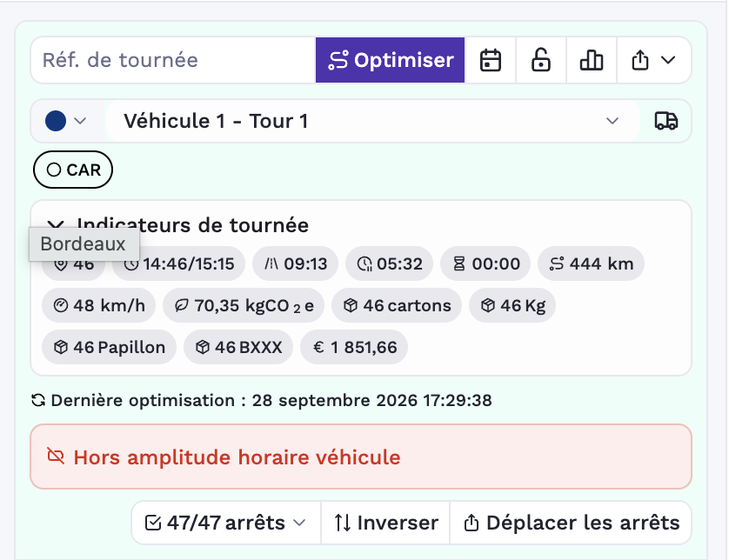Toggle the route lock padlock icon
729x560 pixels.
pos(541,60)
